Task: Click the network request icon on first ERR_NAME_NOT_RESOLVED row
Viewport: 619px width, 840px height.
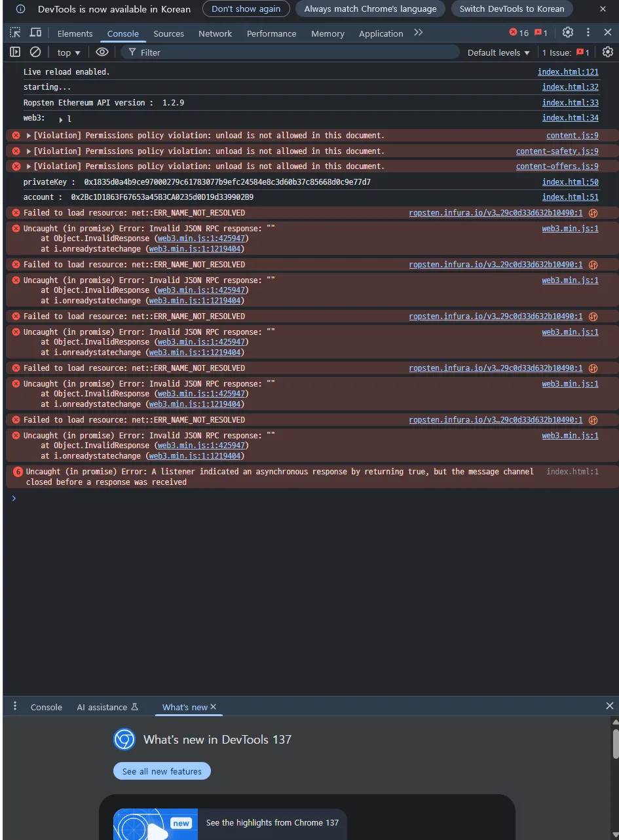Action: [593, 213]
